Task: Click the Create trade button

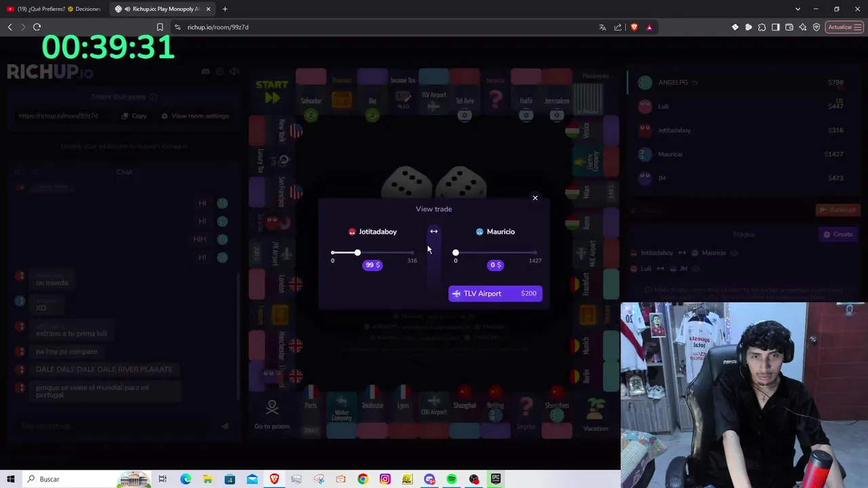Action: (x=838, y=235)
